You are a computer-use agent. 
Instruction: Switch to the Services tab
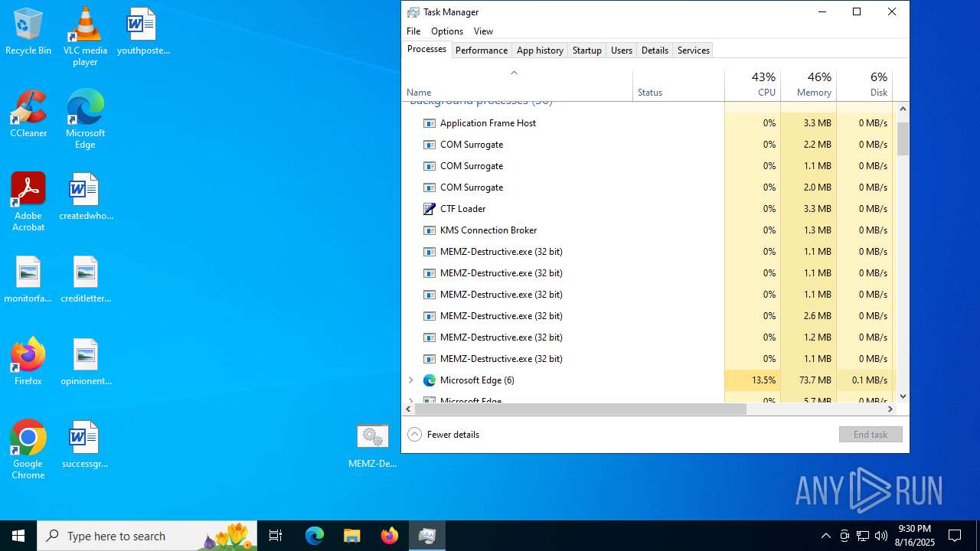pyautogui.click(x=694, y=51)
